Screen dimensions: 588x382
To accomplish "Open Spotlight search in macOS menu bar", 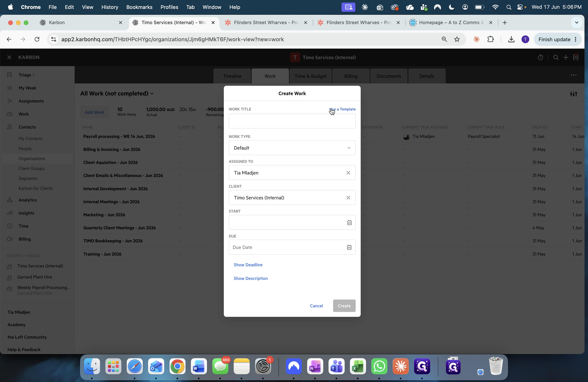I will click(x=509, y=7).
